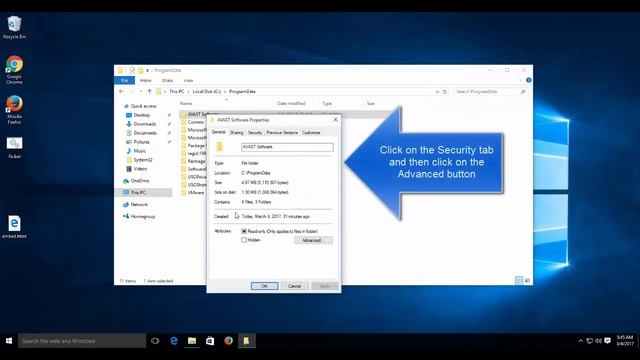Open File Explorer taskbar icon

tap(192, 340)
